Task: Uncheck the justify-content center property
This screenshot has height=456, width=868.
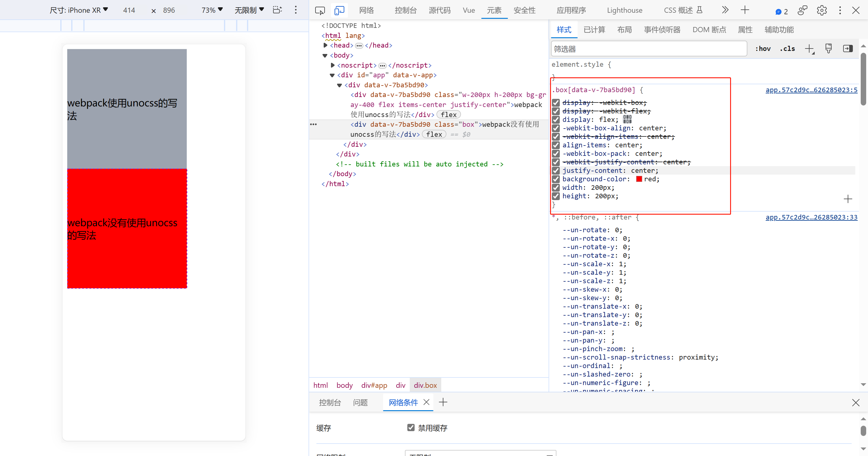Action: coord(556,170)
